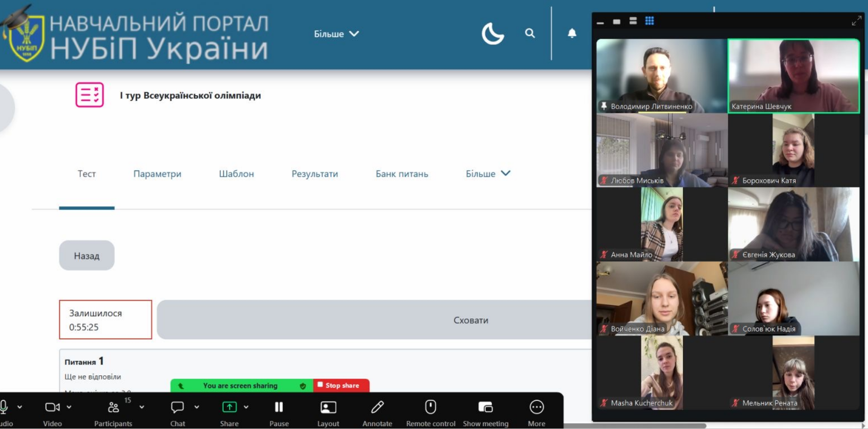Pause the screen share
This screenshot has height=429, width=868.
pyautogui.click(x=279, y=407)
